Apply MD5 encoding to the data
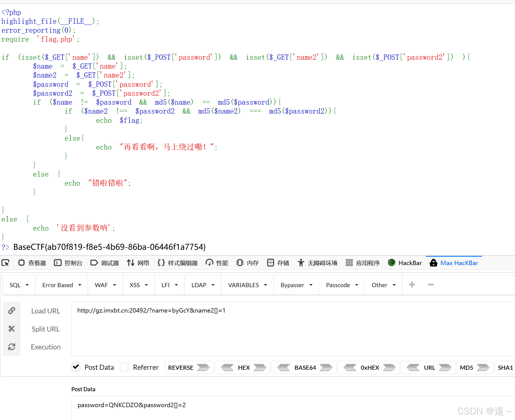 click(474, 367)
